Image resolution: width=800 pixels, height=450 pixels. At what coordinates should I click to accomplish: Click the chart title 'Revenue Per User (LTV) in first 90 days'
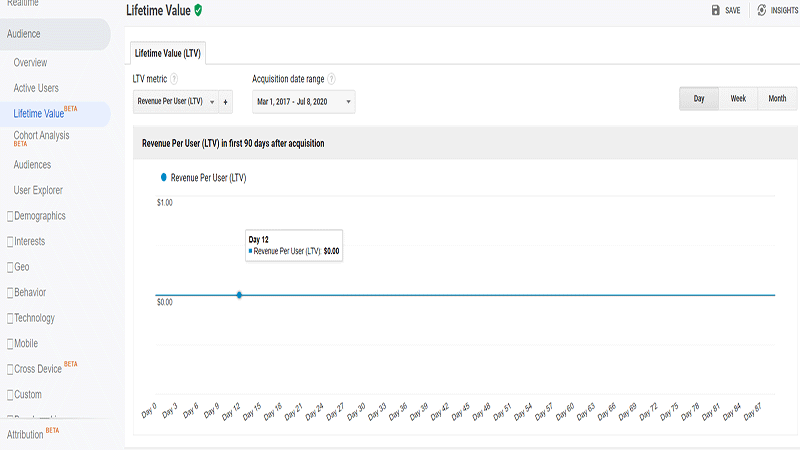click(x=233, y=143)
